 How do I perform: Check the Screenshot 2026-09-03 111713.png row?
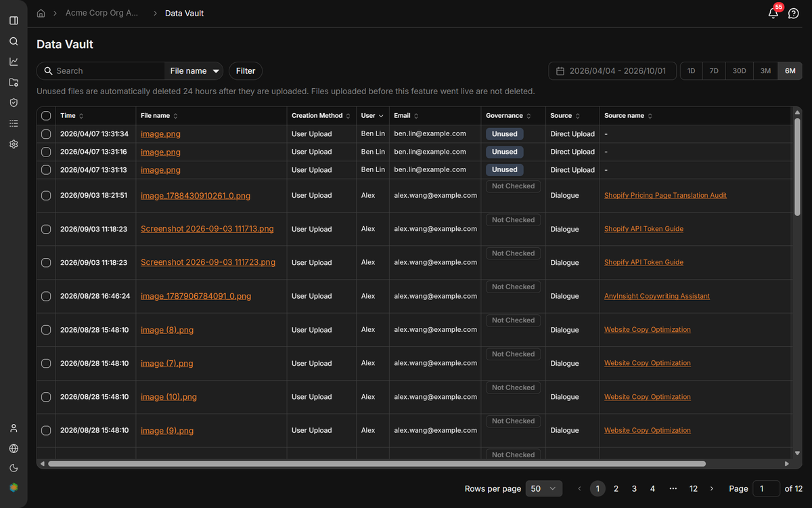point(46,229)
